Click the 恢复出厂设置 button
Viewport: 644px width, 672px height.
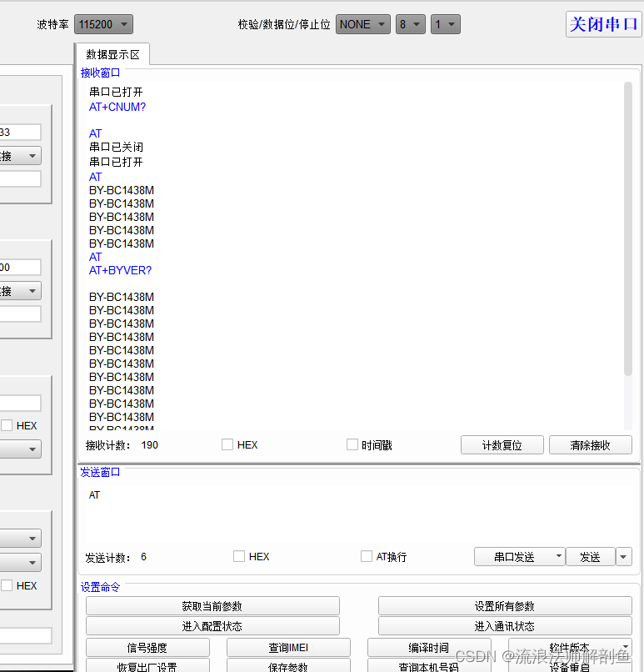pos(147,665)
